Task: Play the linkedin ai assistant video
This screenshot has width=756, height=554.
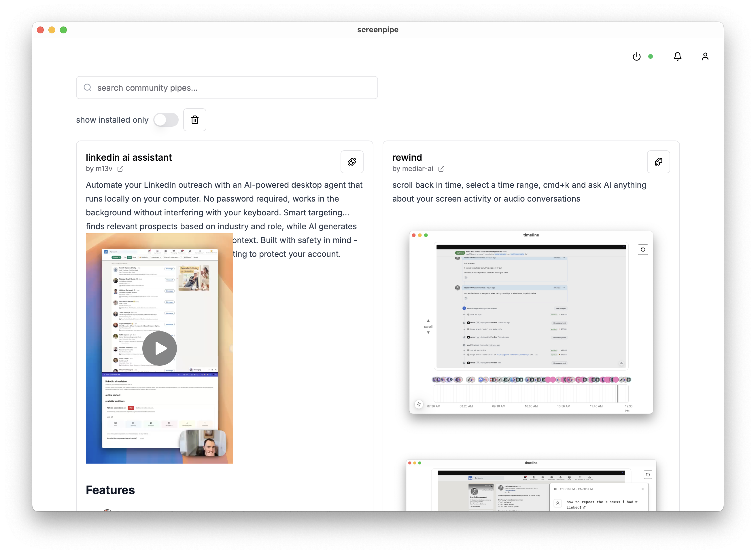Action: (159, 348)
